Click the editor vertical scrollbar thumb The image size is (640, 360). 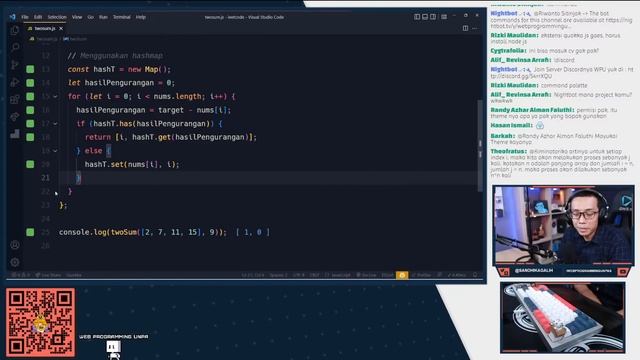tap(480, 145)
